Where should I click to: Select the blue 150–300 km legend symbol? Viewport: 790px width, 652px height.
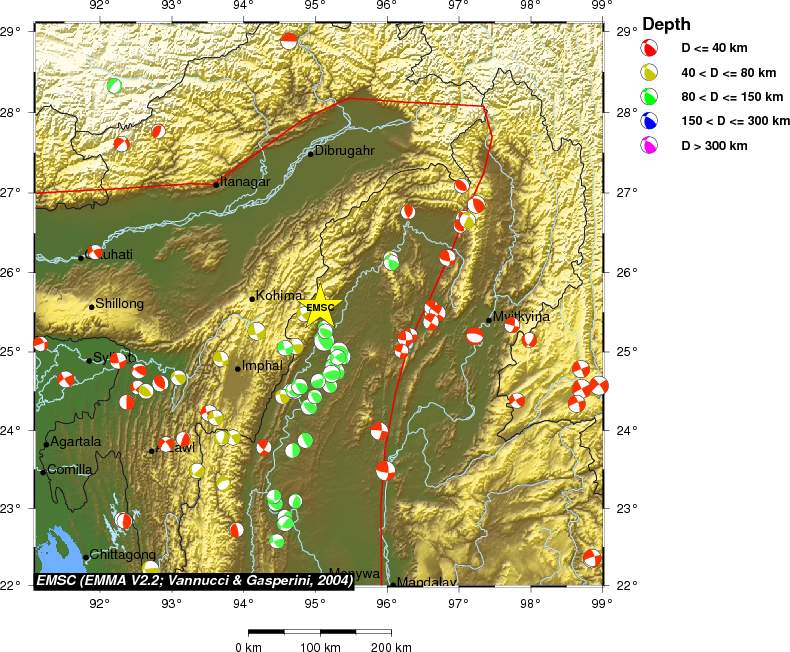coord(650,121)
